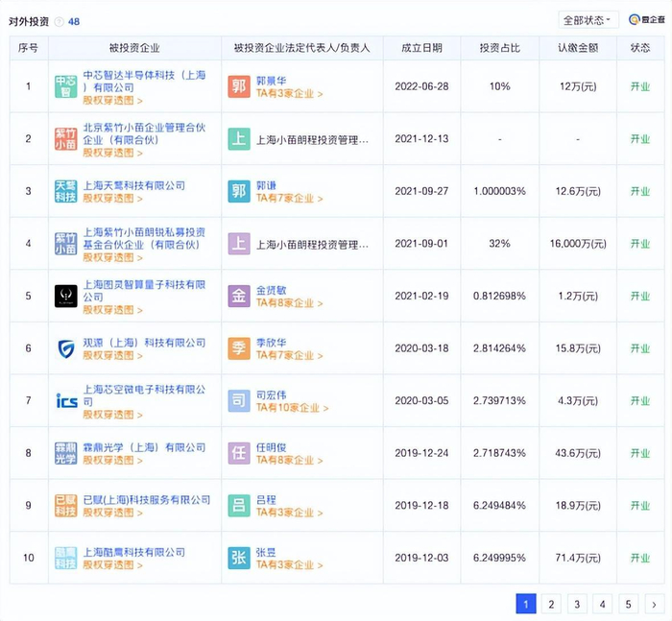Click the 金 avatar for 金贤敏

239,296
